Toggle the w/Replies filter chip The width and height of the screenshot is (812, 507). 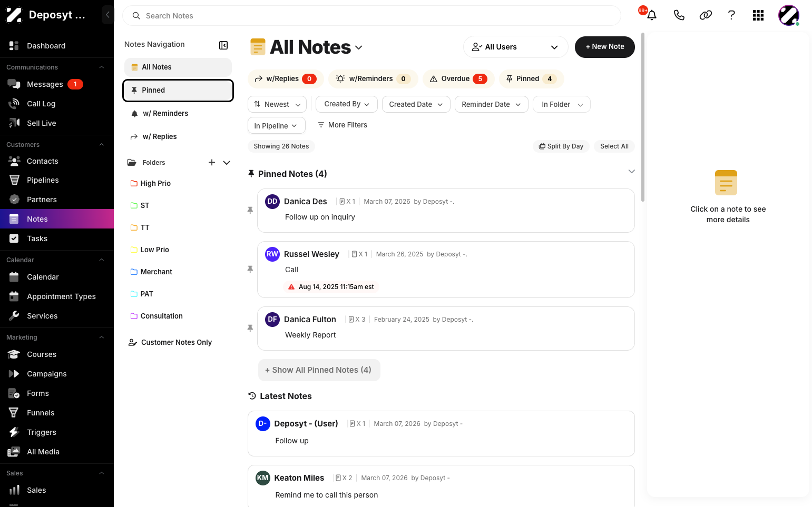click(285, 79)
